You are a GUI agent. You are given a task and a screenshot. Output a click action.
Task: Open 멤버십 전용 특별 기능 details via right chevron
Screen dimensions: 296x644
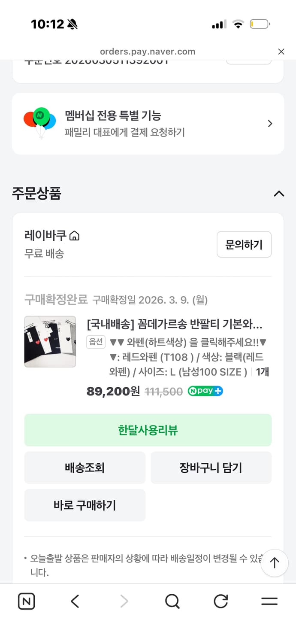pyautogui.click(x=270, y=123)
